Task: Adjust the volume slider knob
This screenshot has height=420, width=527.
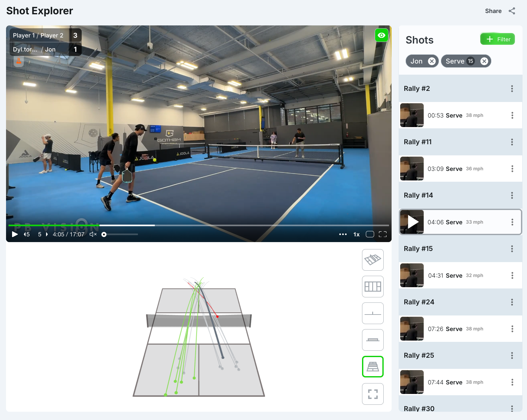Action: pos(104,234)
